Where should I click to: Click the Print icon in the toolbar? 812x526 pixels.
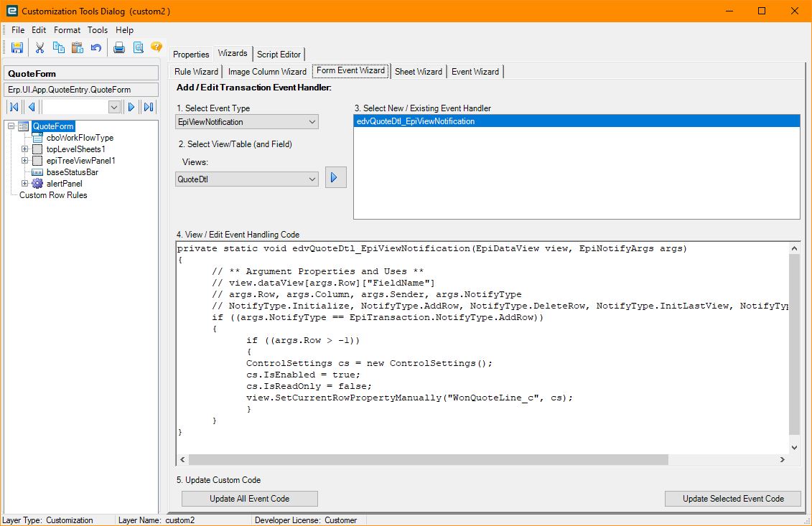[119, 48]
